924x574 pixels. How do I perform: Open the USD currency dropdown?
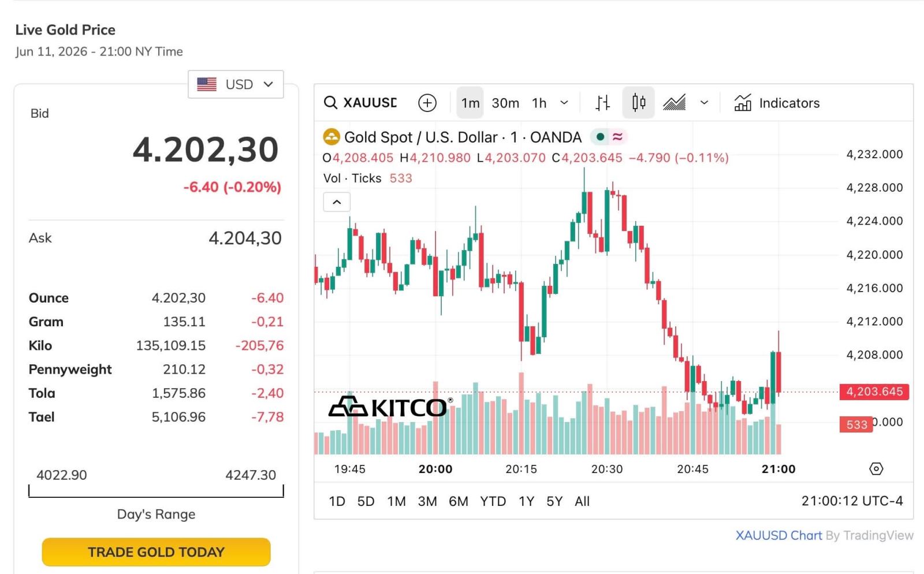(236, 84)
